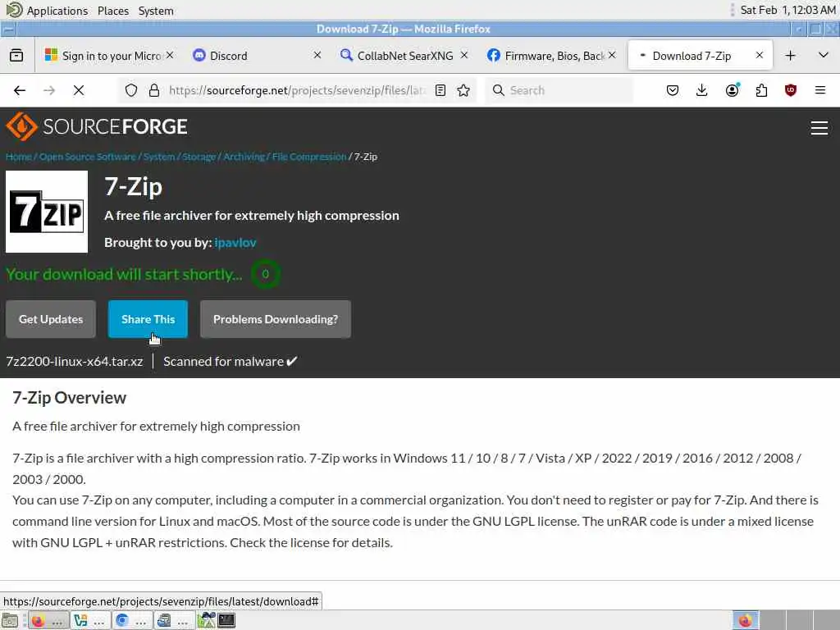Image resolution: width=840 pixels, height=630 pixels.
Task: Click the Firefox Search box
Action: click(x=559, y=90)
